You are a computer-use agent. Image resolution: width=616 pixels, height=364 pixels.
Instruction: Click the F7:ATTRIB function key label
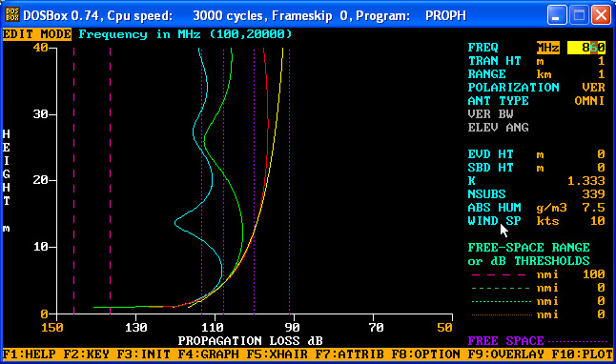(x=349, y=354)
